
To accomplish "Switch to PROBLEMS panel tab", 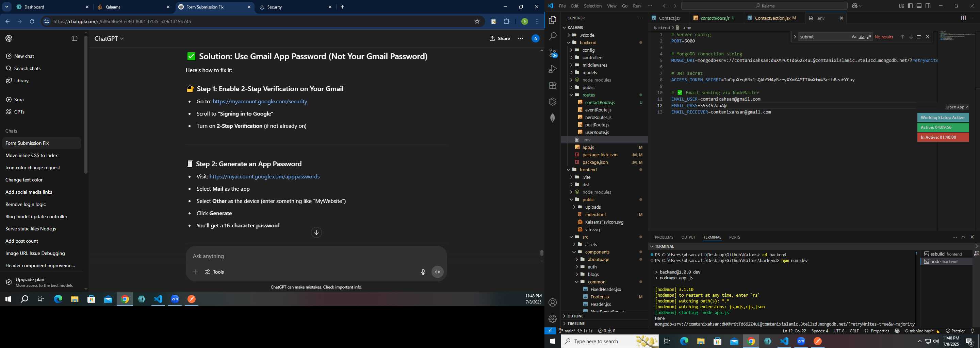I will [x=664, y=237].
